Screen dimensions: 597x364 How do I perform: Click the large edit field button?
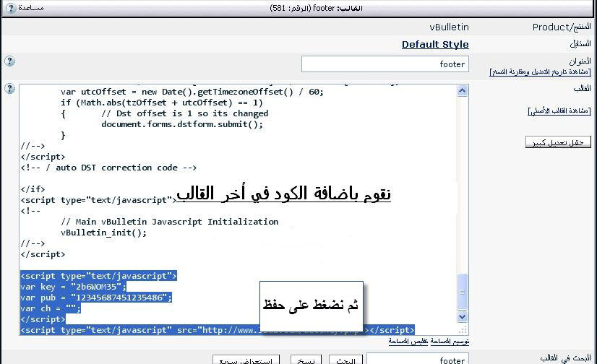[x=558, y=142]
